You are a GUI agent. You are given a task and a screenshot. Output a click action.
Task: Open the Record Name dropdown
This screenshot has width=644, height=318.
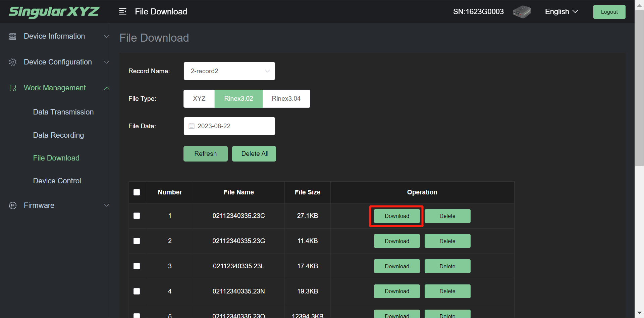[229, 71]
